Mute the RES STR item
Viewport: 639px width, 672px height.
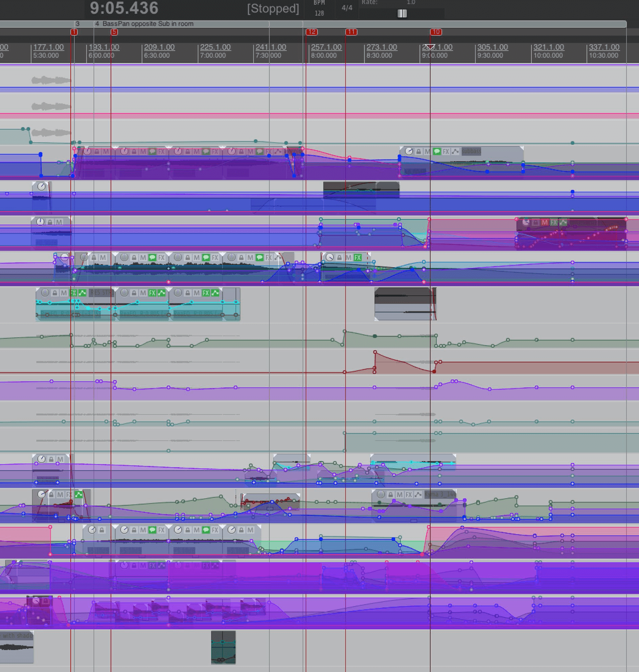(x=64, y=293)
